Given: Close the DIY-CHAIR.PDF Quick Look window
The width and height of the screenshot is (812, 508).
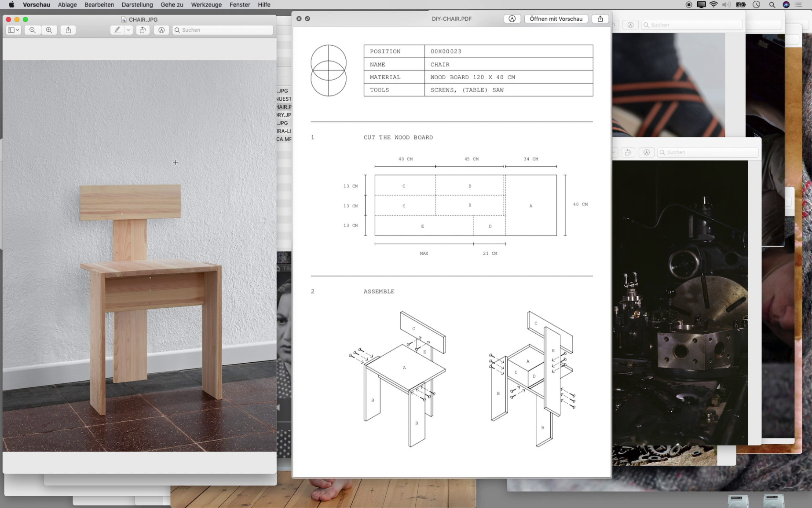Looking at the screenshot, I should [299, 18].
